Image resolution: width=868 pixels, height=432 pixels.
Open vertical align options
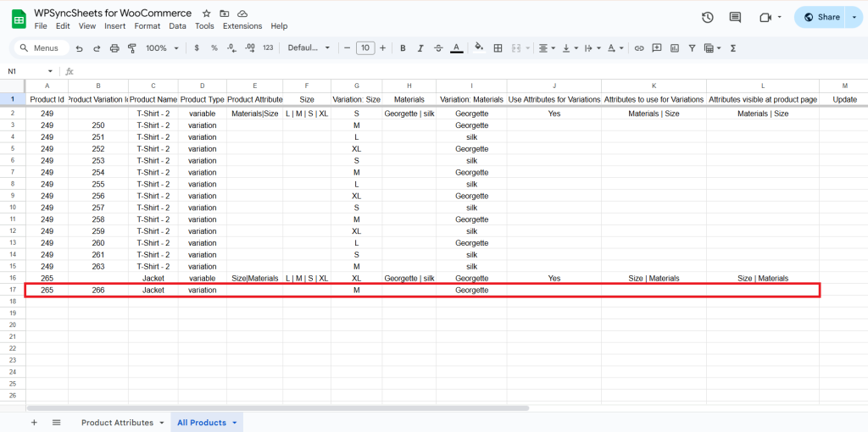[569, 48]
